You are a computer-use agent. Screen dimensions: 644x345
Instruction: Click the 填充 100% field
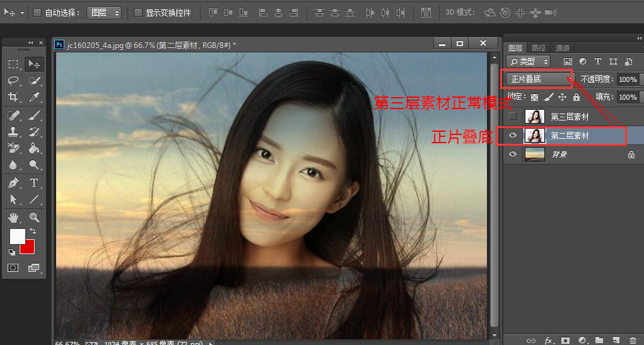[628, 97]
